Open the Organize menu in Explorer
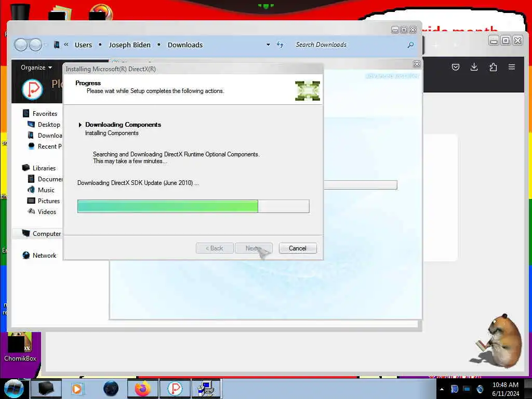Screen dimensions: 532x399 click(x=36, y=67)
